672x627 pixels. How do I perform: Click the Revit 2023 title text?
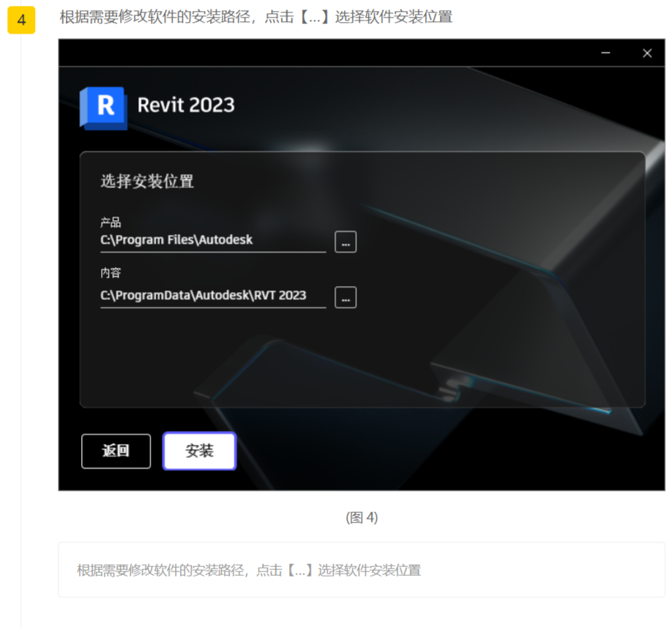(186, 105)
